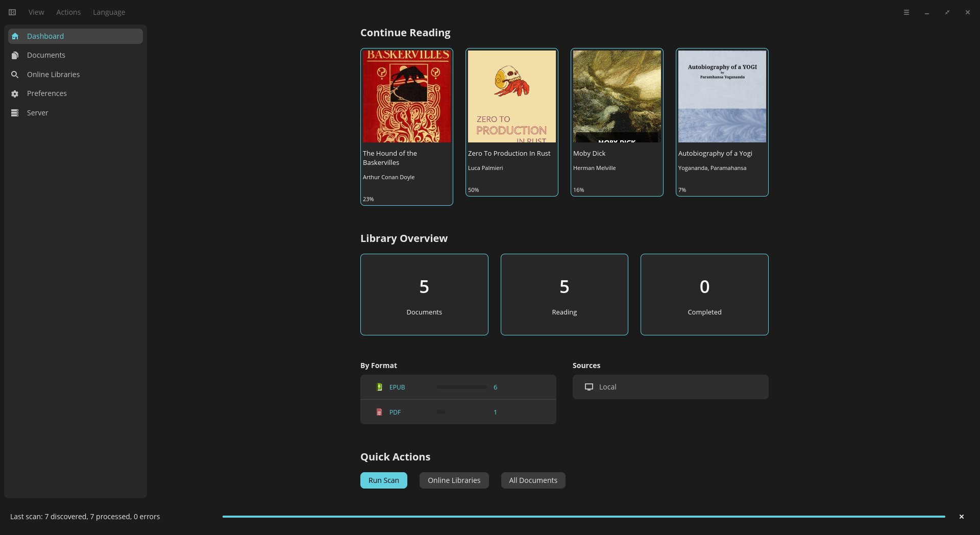980x535 pixels.
Task: Open the Completed count card
Action: (704, 295)
